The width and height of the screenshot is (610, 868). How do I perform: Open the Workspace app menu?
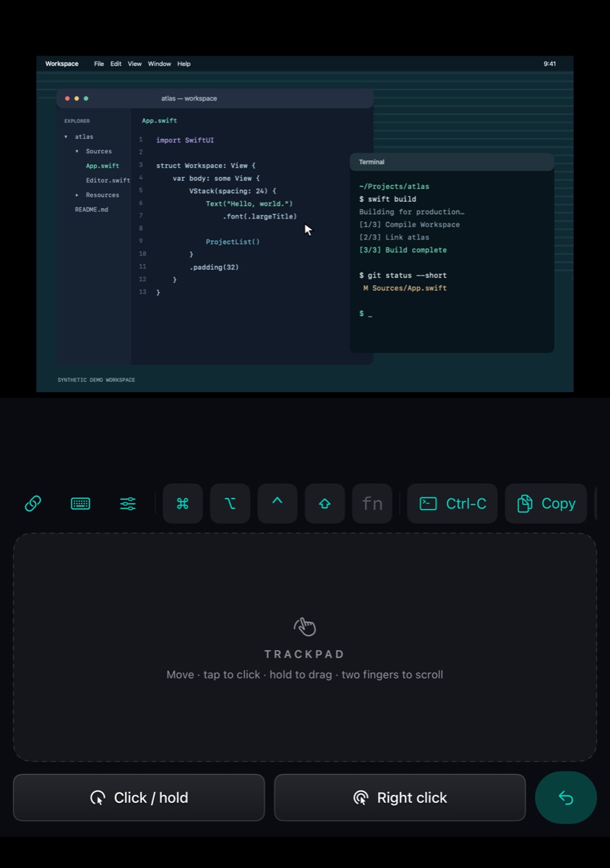[61, 64]
